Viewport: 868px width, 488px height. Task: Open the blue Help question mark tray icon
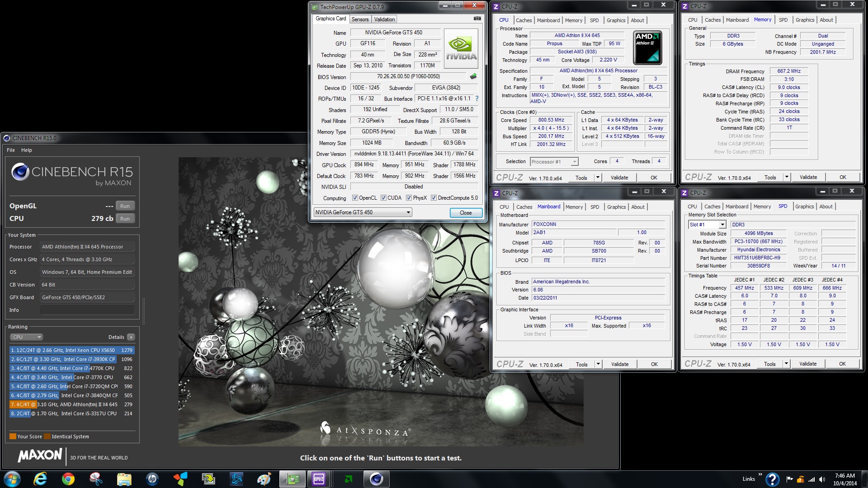point(772,479)
